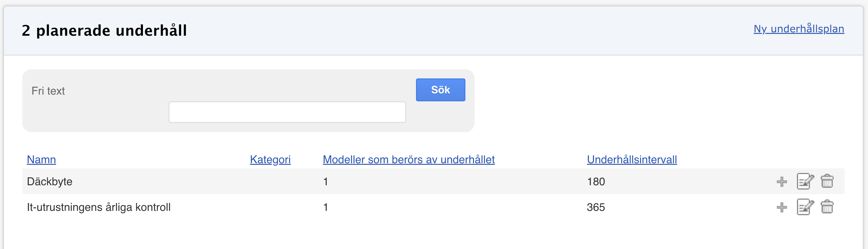Click the 2 planerade underhåll heading
The width and height of the screenshot is (868, 249).
(x=104, y=31)
